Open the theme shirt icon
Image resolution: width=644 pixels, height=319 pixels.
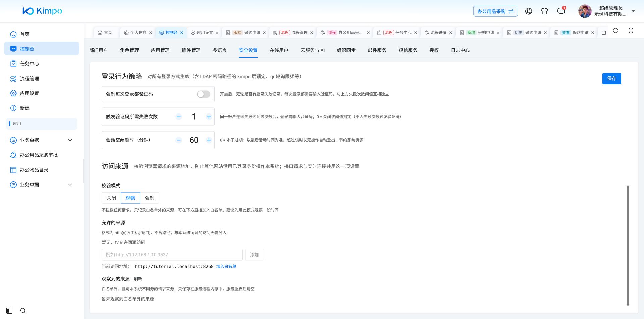pos(545,11)
